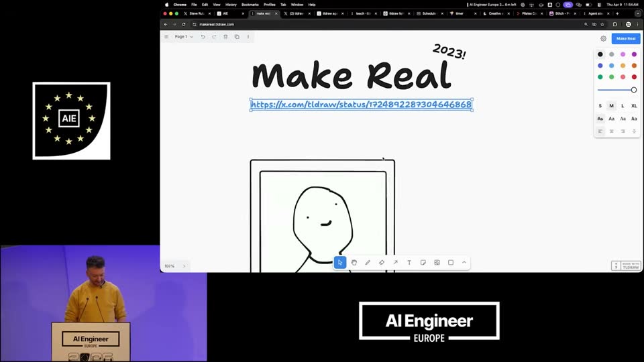Pick the violet color swatch
This screenshot has height=362, width=644.
pos(634,54)
